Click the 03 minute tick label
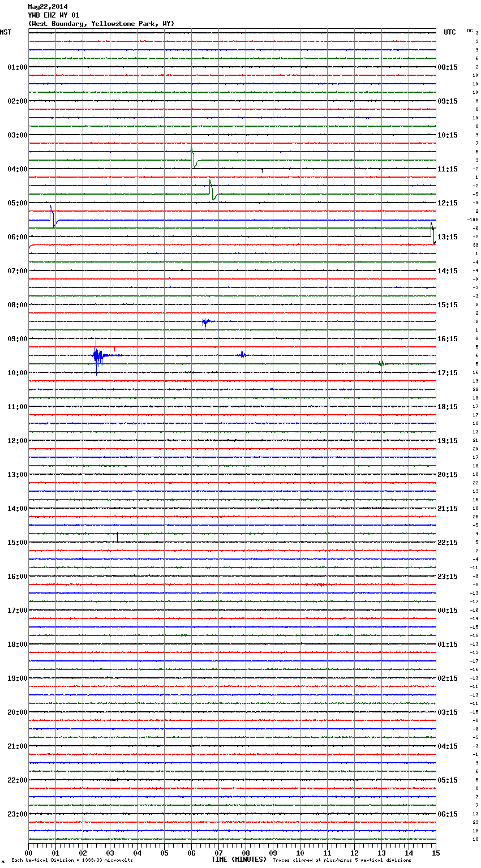 [110, 853]
